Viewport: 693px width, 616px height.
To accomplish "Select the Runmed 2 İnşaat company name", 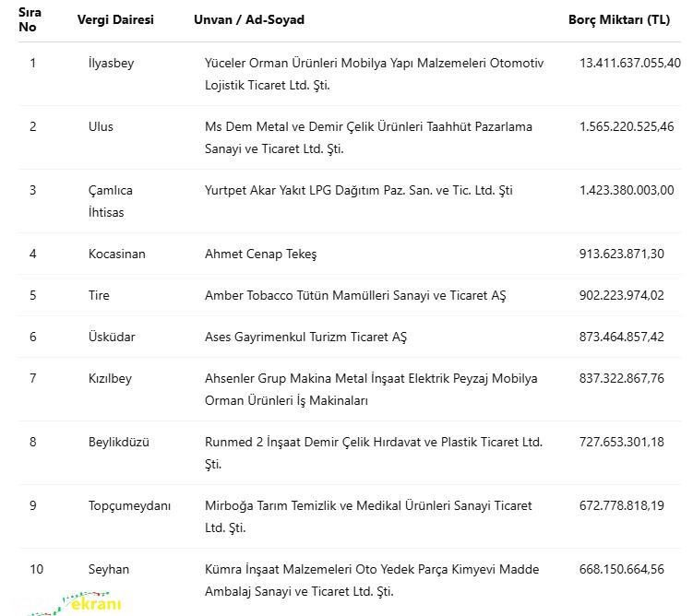I will [x=373, y=453].
